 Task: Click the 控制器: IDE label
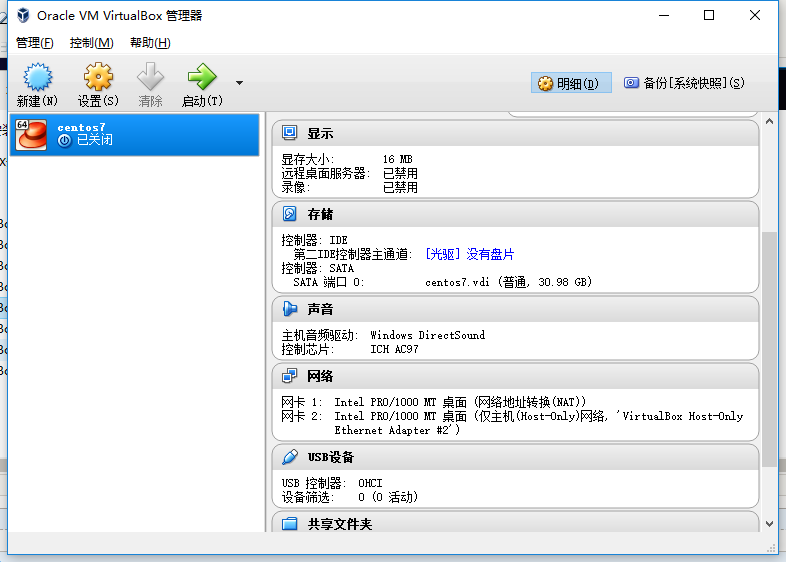pos(314,240)
